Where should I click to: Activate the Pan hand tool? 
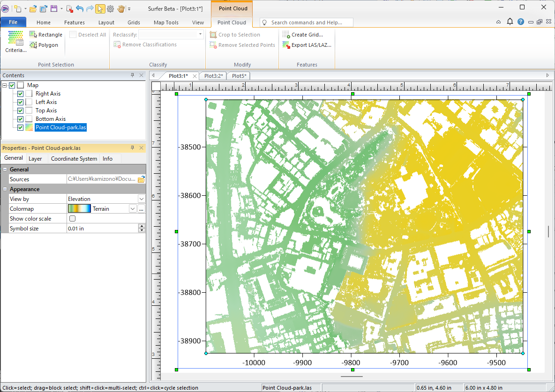tap(121, 8)
